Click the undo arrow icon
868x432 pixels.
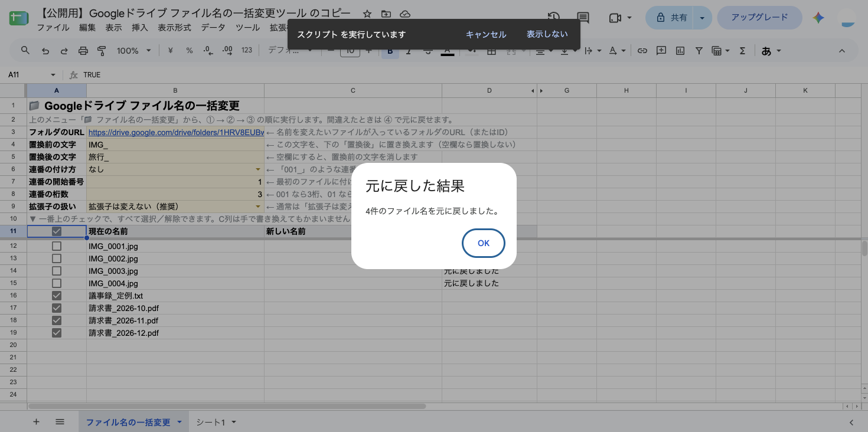(x=45, y=51)
